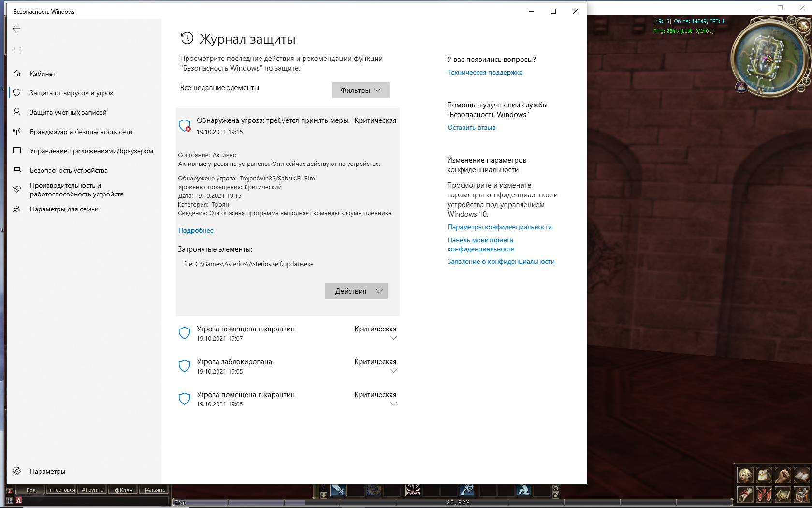This screenshot has height=508, width=812.
Task: Click the Подробнее link
Action: [196, 230]
